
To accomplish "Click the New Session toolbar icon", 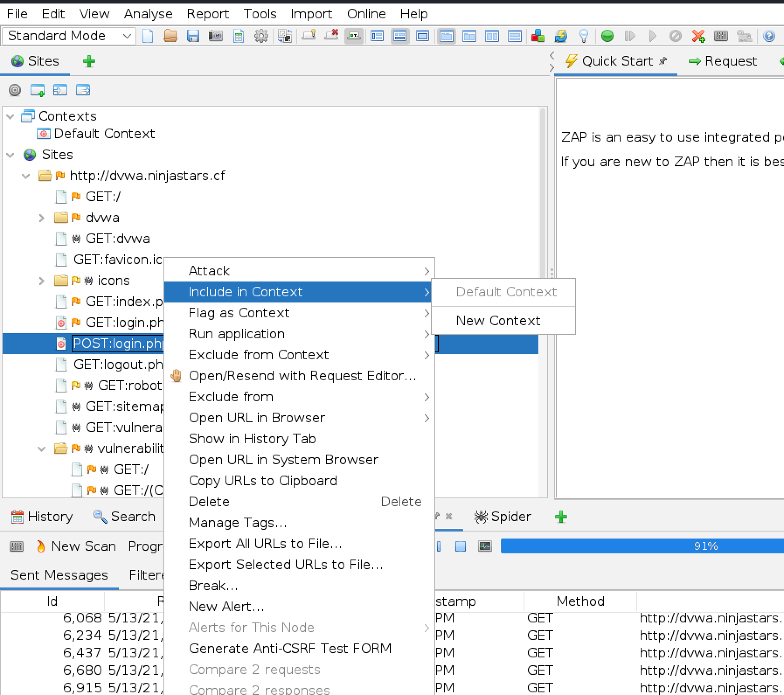I will point(148,36).
